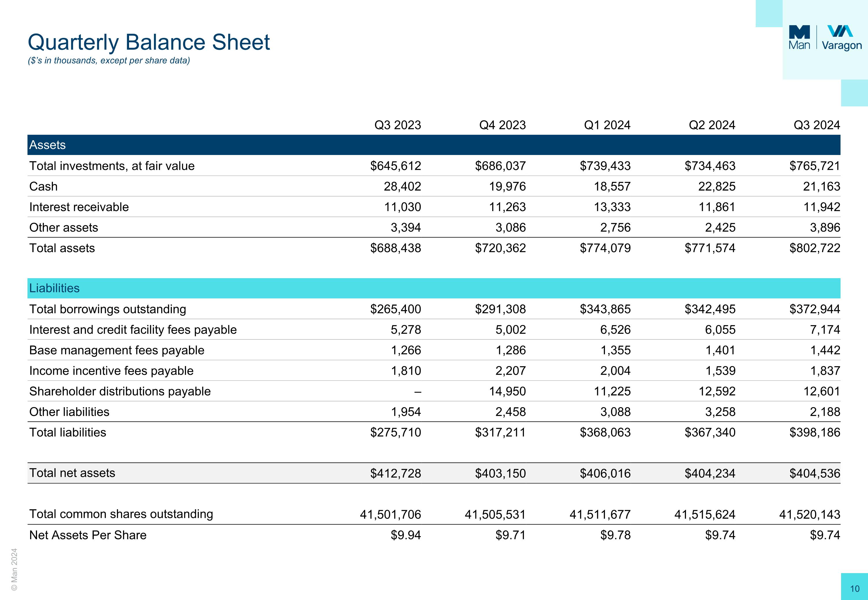868x600 pixels.
Task: Select net assets per share $9.94
Action: [x=406, y=535]
